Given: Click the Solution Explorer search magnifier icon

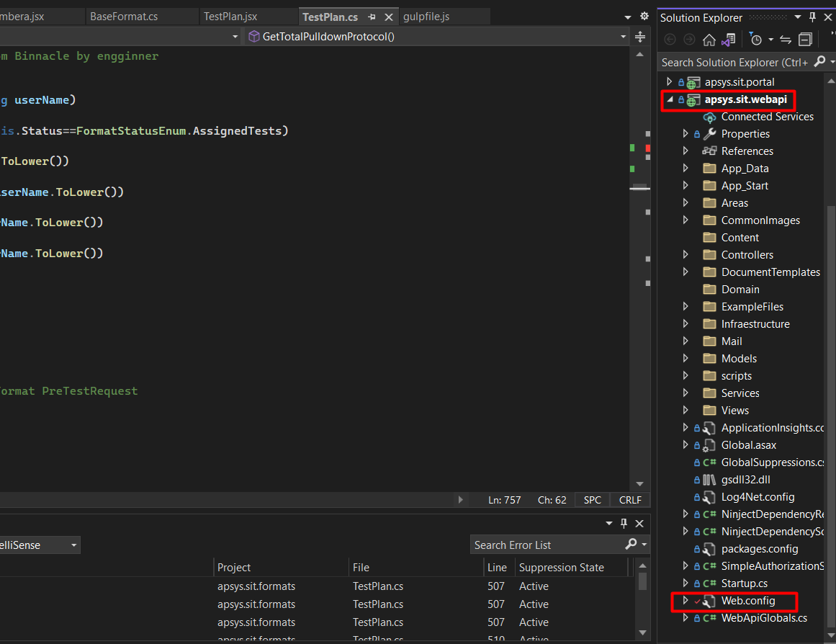Looking at the screenshot, I should pyautogui.click(x=819, y=63).
